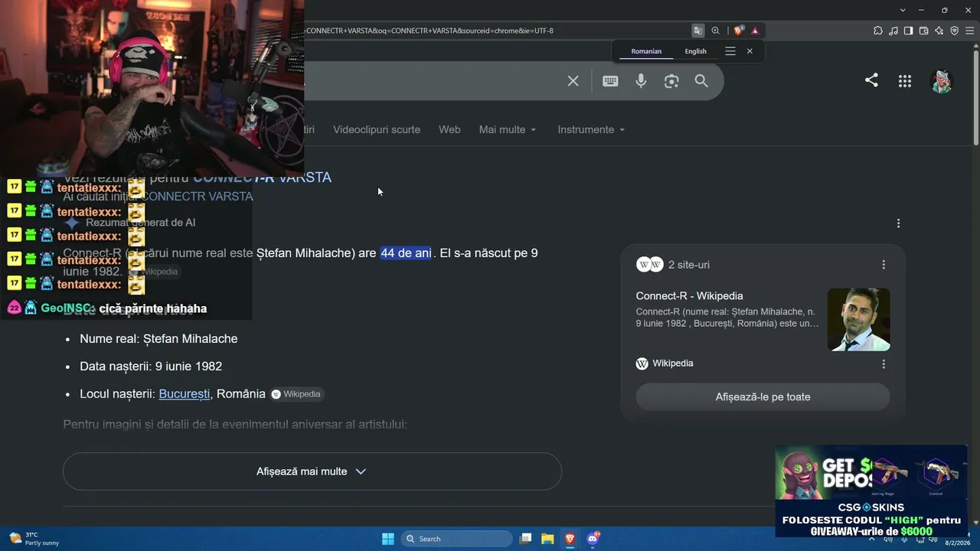Open the Leo AI sparkle icon
Screen dimensions: 980x551
point(939,31)
